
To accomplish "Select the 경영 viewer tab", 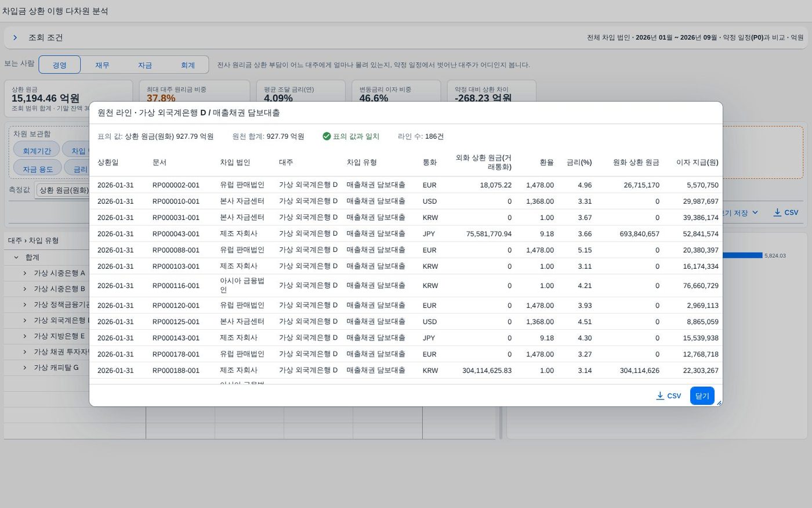I will 60,65.
